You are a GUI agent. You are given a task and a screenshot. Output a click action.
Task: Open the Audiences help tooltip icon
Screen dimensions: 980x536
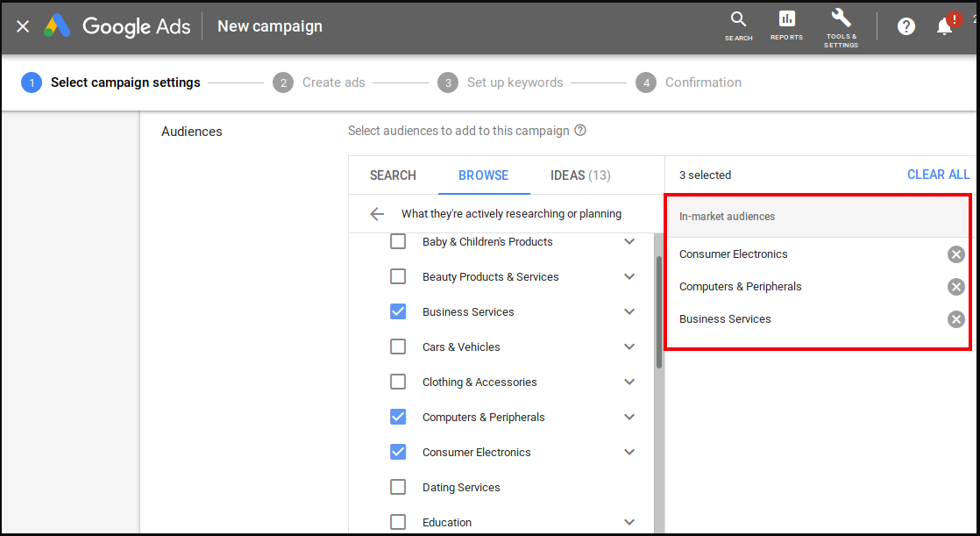[579, 131]
